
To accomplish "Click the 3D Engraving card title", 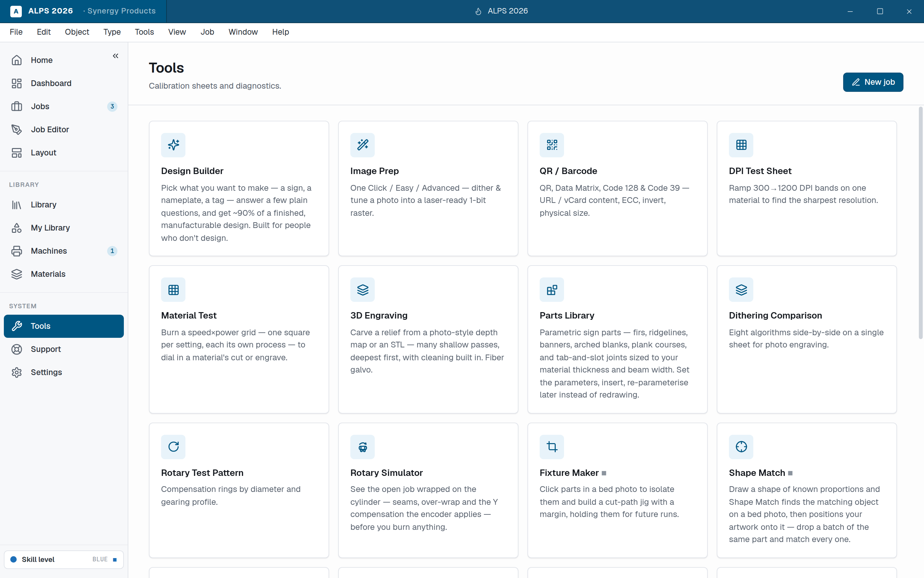I will click(379, 315).
